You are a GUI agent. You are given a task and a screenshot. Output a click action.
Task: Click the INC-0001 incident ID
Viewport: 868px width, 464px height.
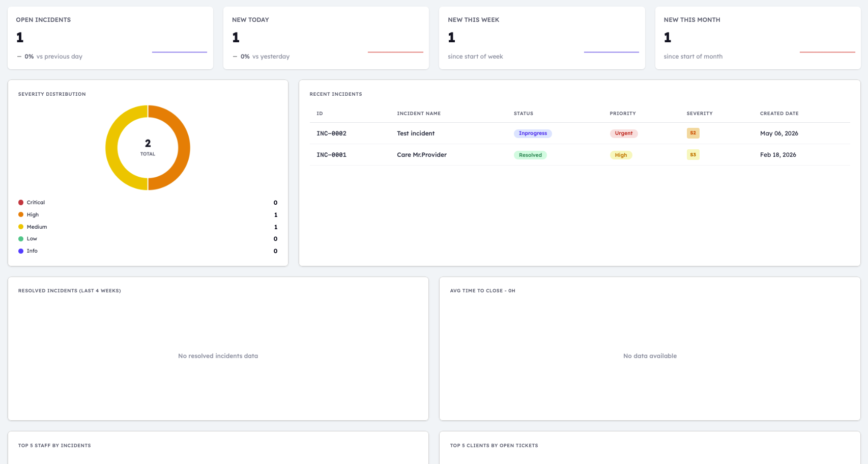(x=331, y=155)
